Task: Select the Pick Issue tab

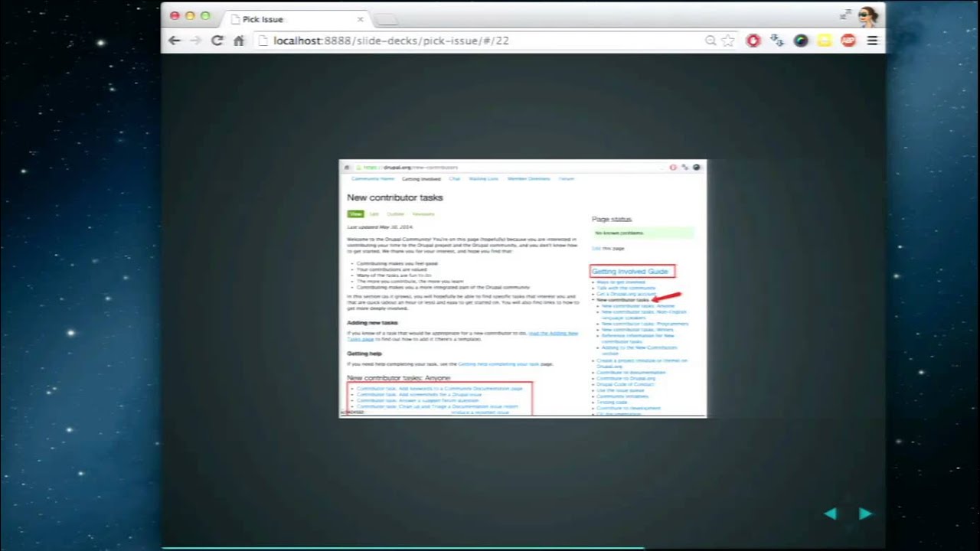Action: 296,18
